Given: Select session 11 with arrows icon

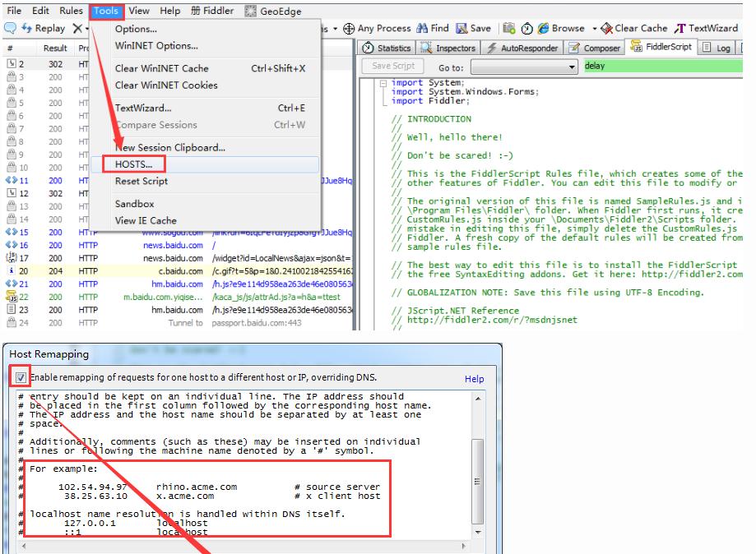Looking at the screenshot, I should (x=12, y=180).
